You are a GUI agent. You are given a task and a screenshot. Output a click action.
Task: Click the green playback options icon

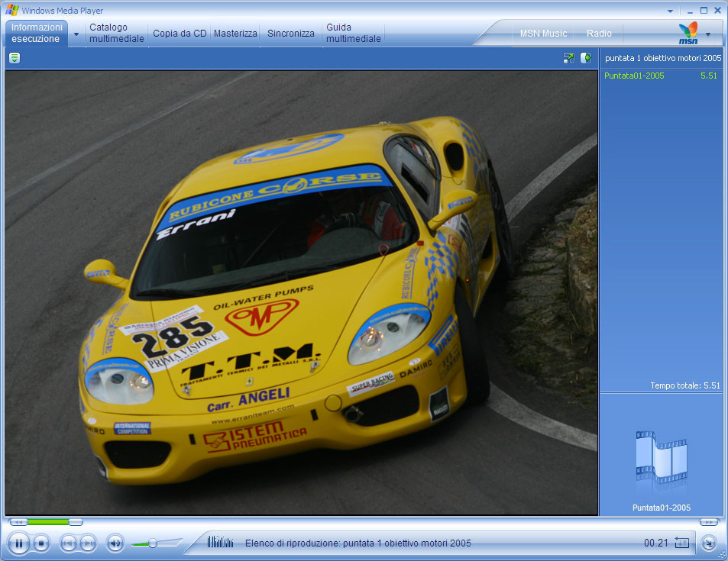click(x=15, y=58)
